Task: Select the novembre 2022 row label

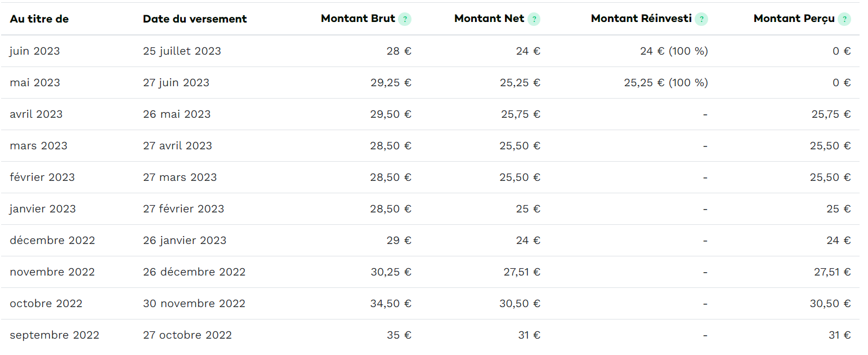Action: [52, 272]
